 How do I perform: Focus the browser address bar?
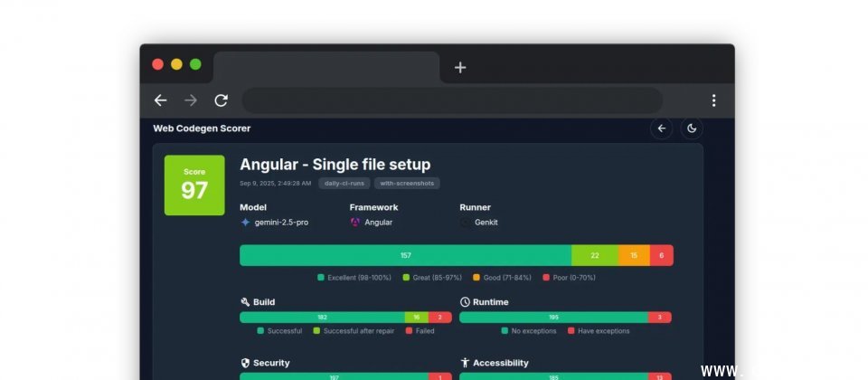point(452,100)
